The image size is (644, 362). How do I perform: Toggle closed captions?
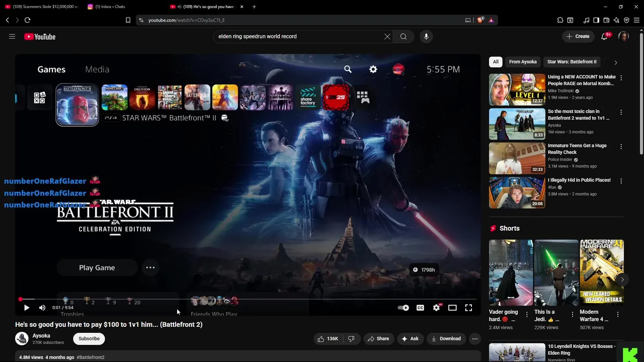point(420,308)
